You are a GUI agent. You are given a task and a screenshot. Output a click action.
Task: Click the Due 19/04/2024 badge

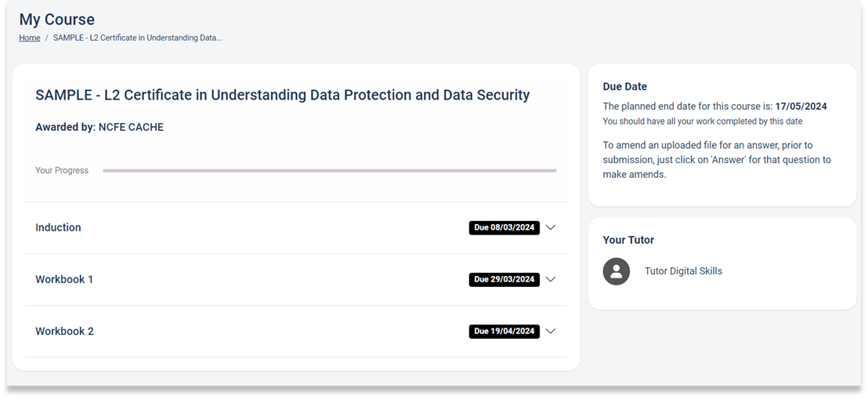click(505, 332)
